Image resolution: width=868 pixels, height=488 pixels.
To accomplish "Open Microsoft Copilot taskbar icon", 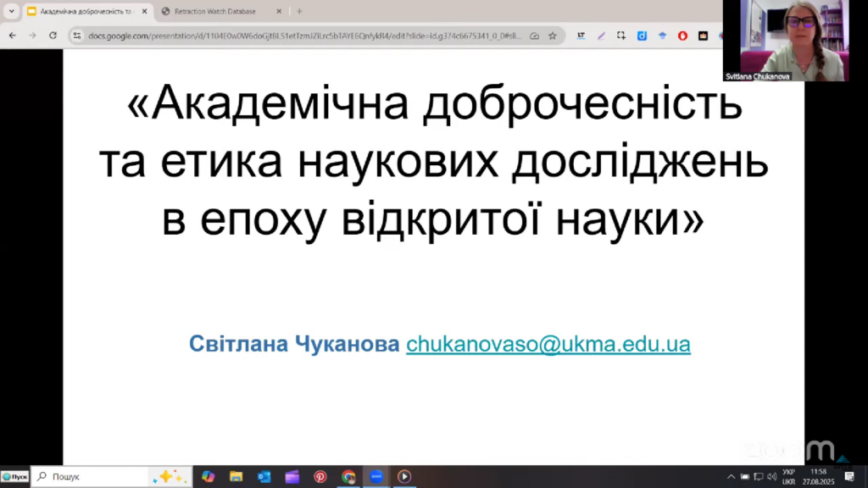I will (x=208, y=476).
